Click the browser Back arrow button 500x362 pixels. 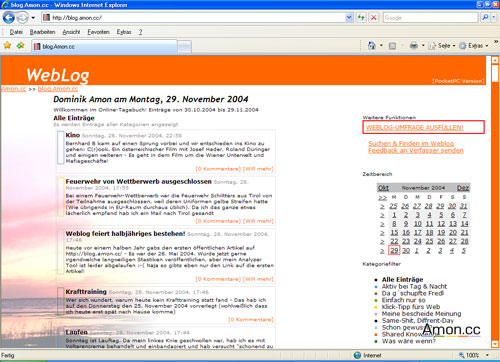tap(9, 18)
